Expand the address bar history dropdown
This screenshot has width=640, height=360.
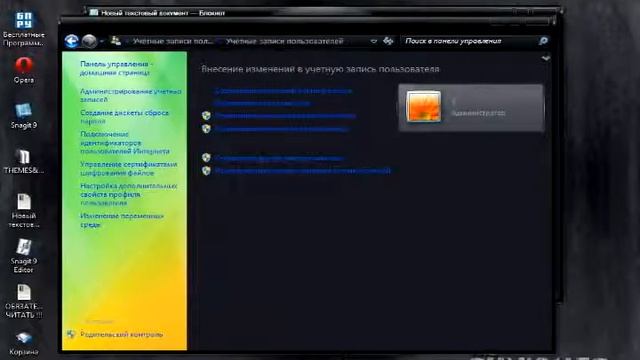(x=373, y=41)
